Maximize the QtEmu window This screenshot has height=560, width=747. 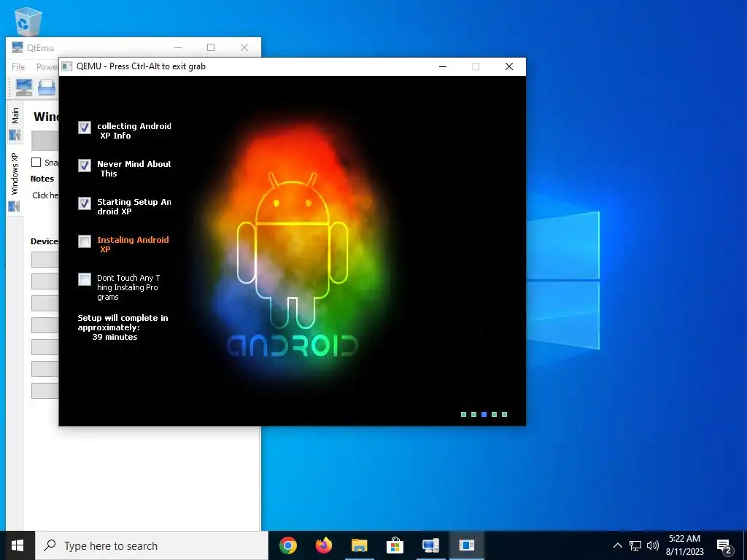point(211,47)
